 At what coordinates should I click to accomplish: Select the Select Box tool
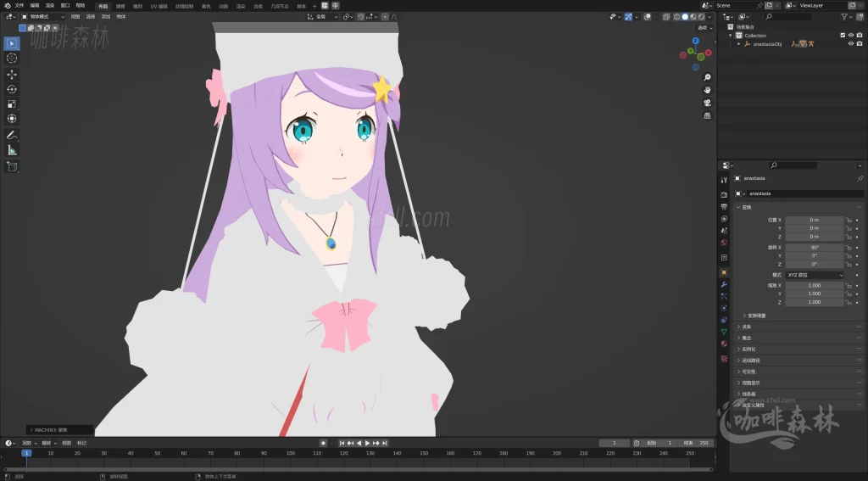(x=12, y=43)
